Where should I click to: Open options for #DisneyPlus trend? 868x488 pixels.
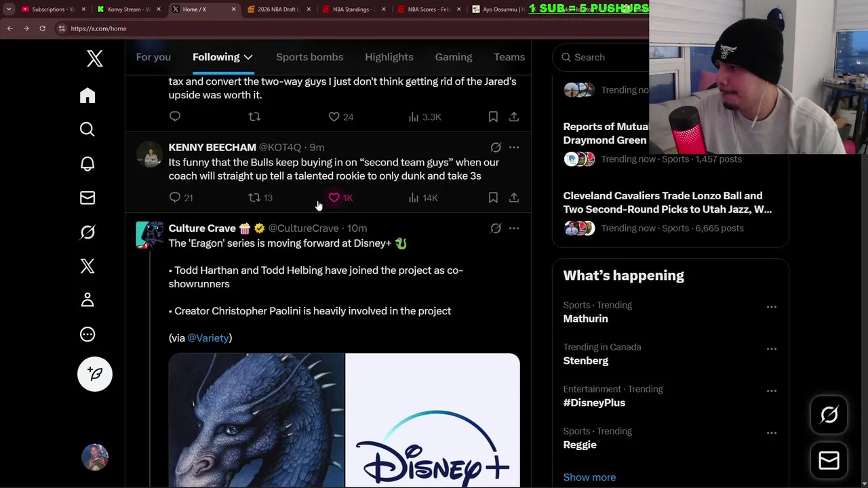point(772,390)
